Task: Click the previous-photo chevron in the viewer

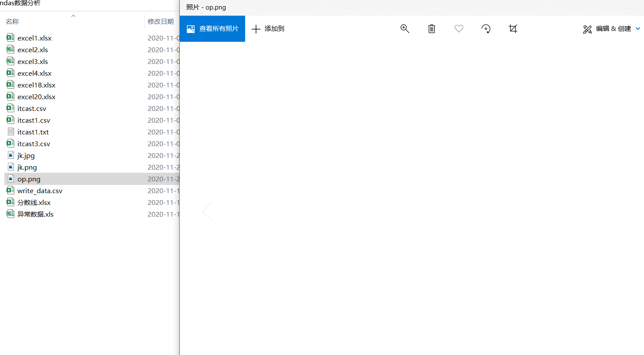Action: point(208,211)
